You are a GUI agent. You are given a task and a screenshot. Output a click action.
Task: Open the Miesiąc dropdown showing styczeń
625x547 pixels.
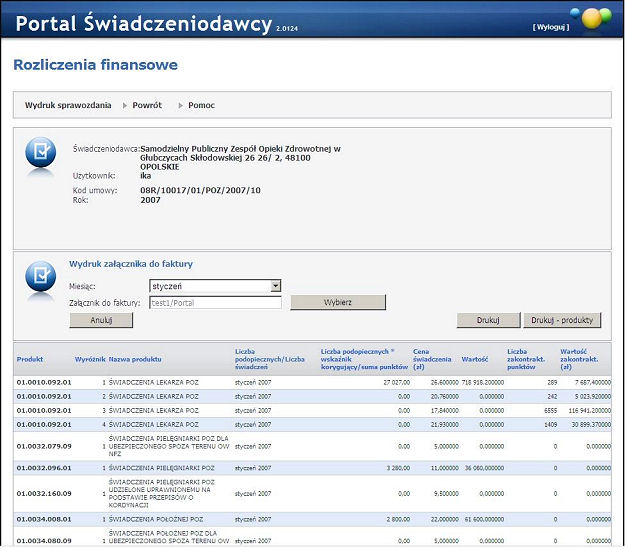pyautogui.click(x=215, y=286)
